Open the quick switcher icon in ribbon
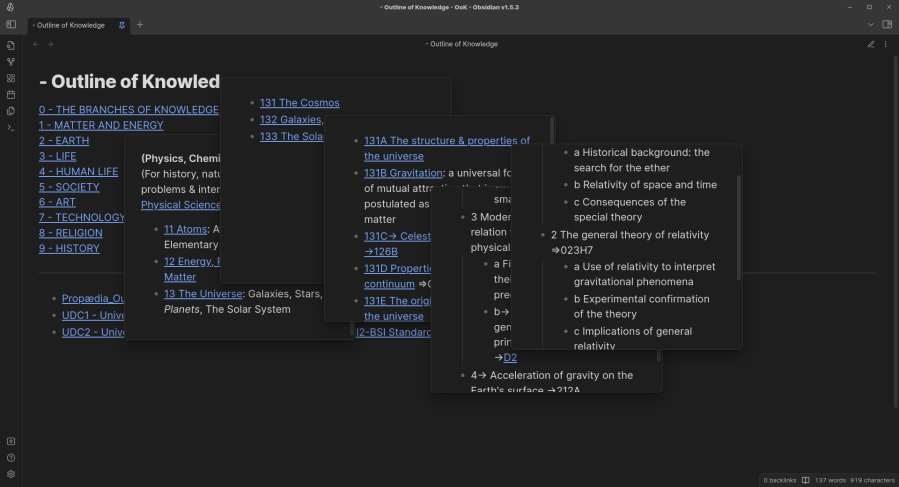This screenshot has width=899, height=487. (11, 45)
